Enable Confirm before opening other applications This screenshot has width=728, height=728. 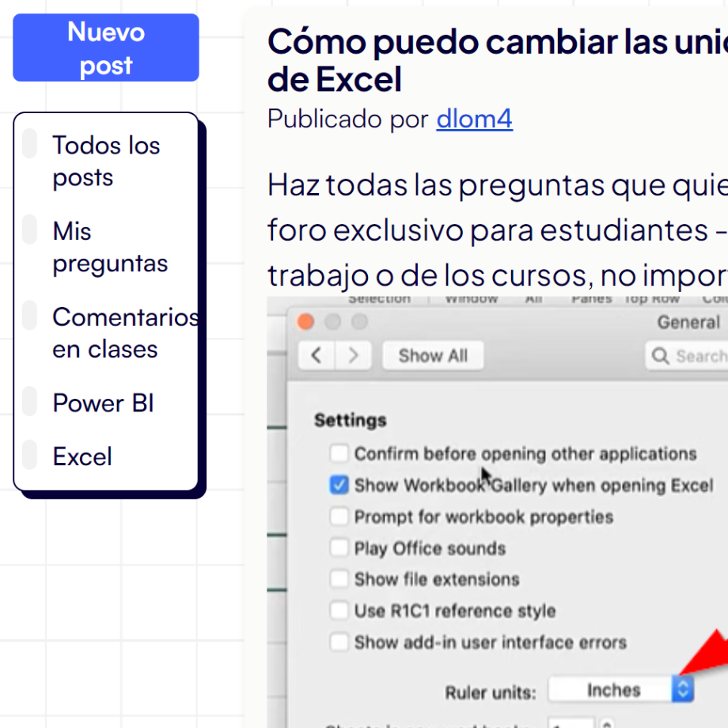(339, 453)
